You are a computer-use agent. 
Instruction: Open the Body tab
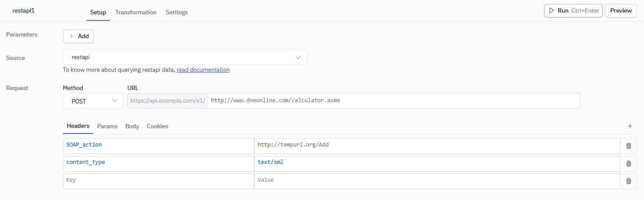click(x=132, y=126)
